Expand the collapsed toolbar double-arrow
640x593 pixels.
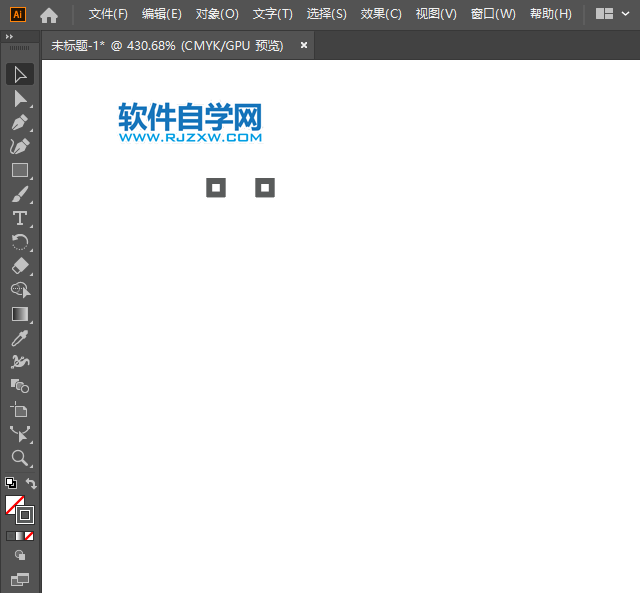(x=10, y=36)
